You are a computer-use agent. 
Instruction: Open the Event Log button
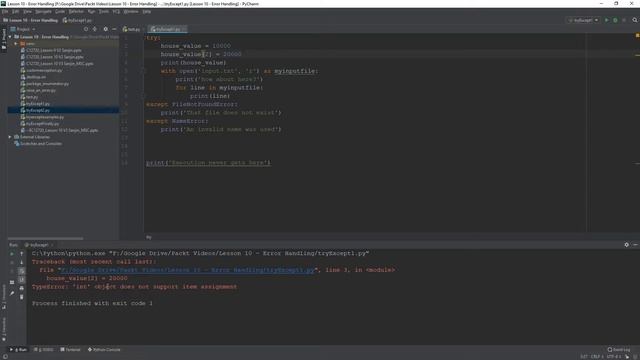619,350
